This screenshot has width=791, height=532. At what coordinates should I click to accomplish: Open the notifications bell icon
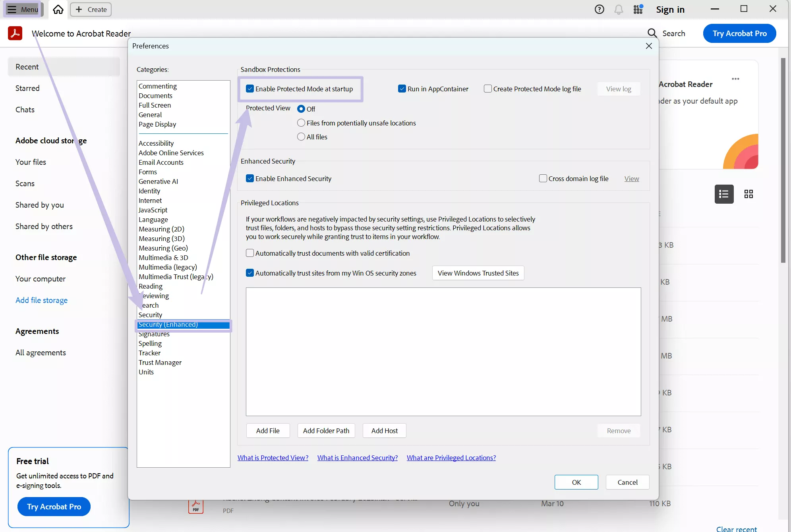point(618,9)
